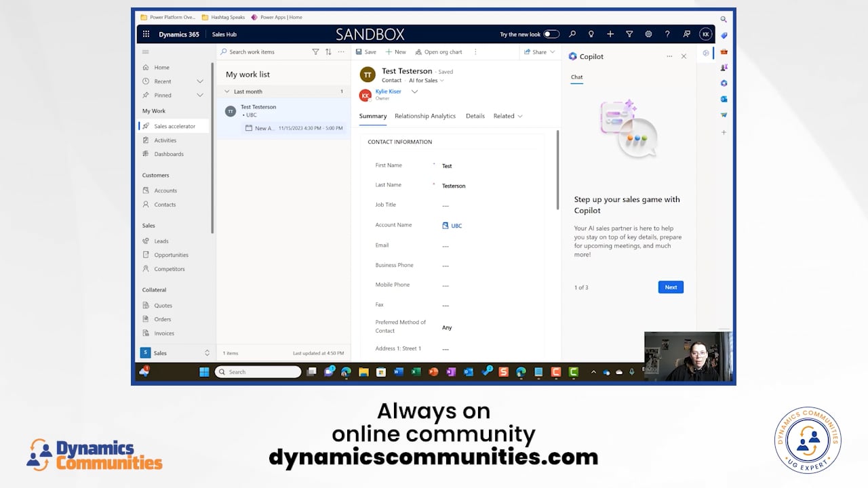
Task: Switch the Sales area selector at bottom
Action: [176, 352]
